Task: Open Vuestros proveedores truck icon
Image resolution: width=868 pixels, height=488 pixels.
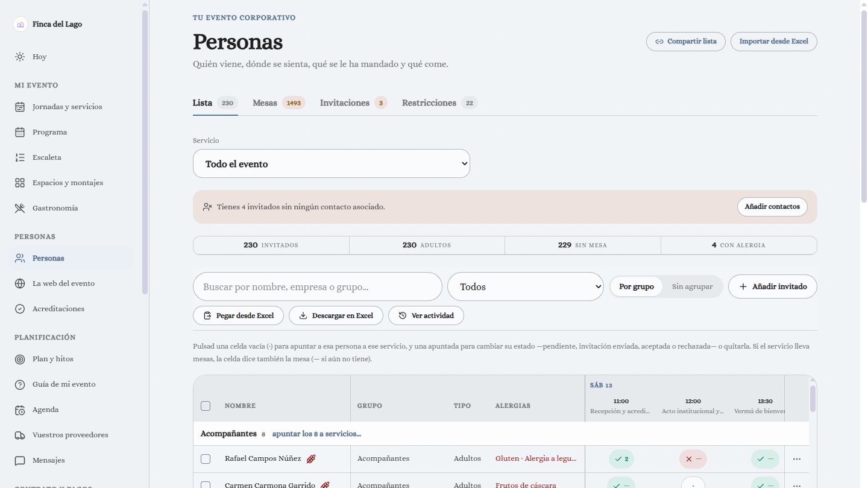Action: point(20,435)
